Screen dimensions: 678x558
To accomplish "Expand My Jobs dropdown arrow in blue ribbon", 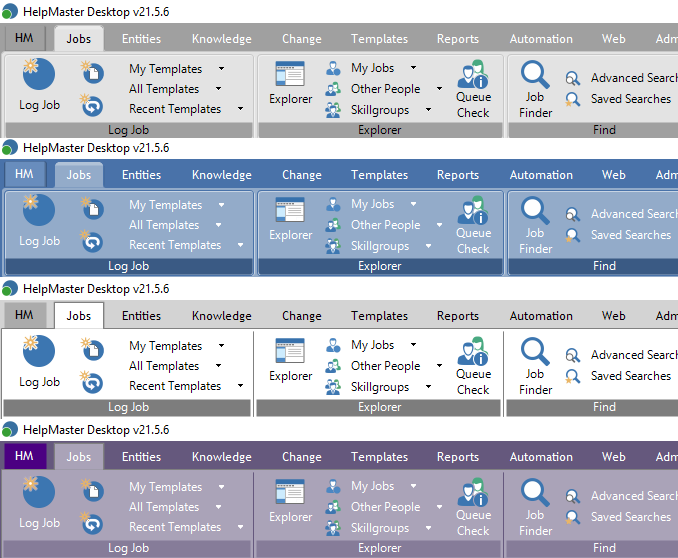I will pos(413,204).
